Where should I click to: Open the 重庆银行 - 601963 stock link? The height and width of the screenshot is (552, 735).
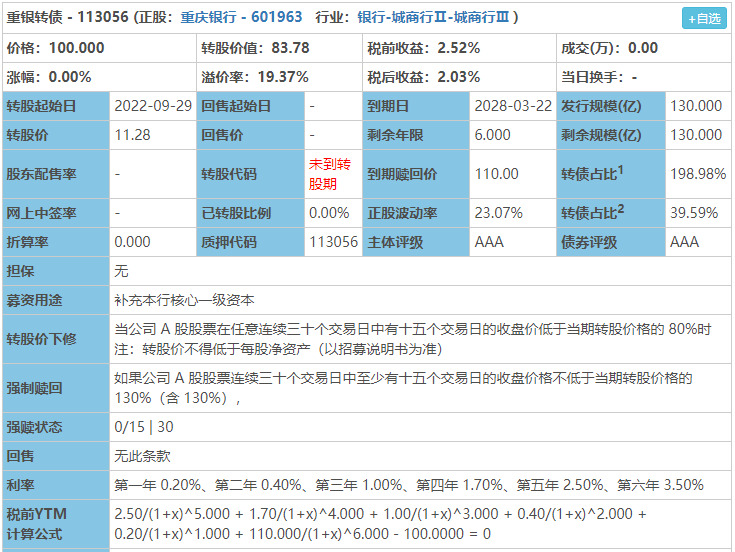coord(241,17)
